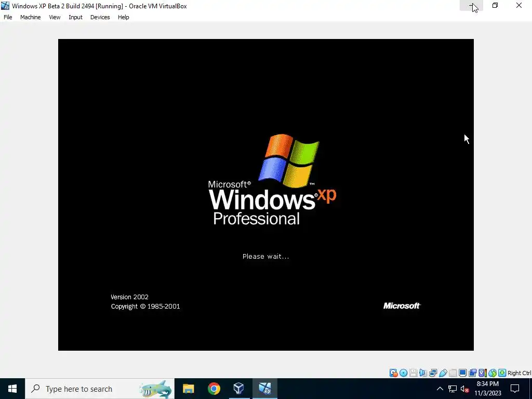The width and height of the screenshot is (532, 399).
Task: Click the keyboard capture indicator icon
Action: 502,373
